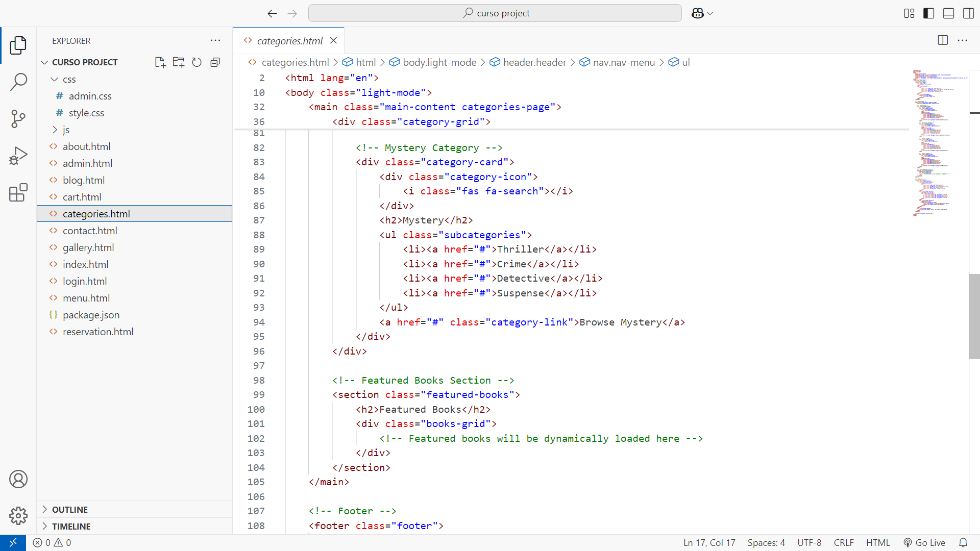The image size is (980, 551).
Task: Open the Extensions view
Action: click(18, 192)
